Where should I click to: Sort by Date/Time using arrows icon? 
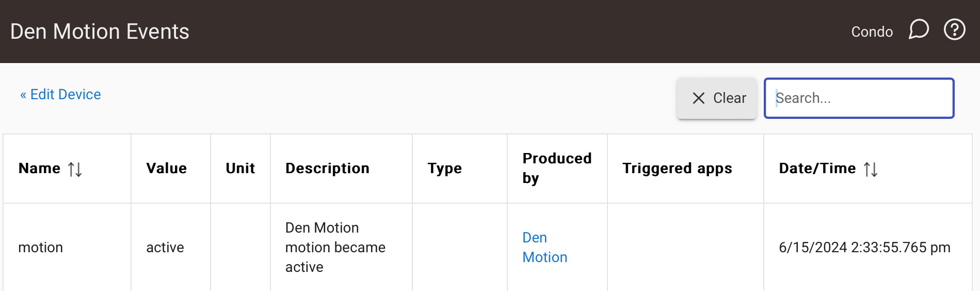pos(871,169)
